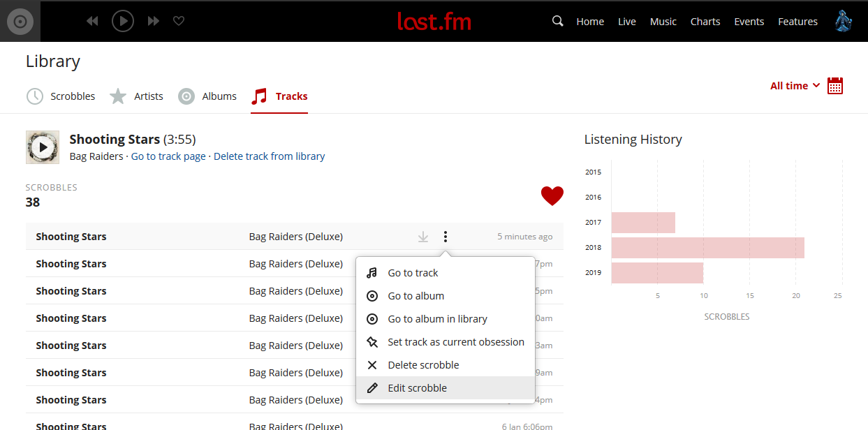Open the calendar date picker icon
The height and width of the screenshot is (430, 868).
tap(835, 86)
